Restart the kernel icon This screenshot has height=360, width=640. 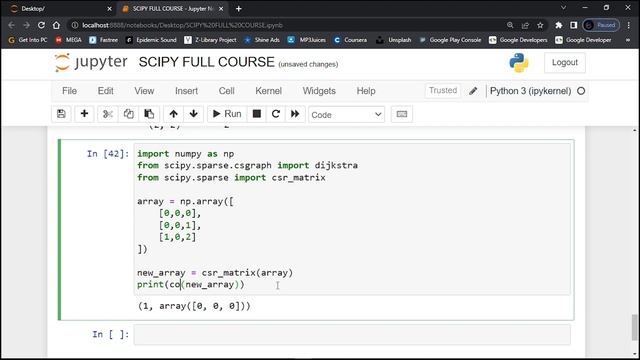[276, 114]
